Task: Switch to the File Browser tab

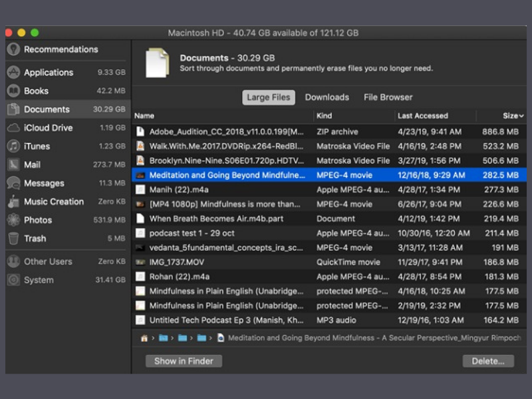Action: pos(388,97)
